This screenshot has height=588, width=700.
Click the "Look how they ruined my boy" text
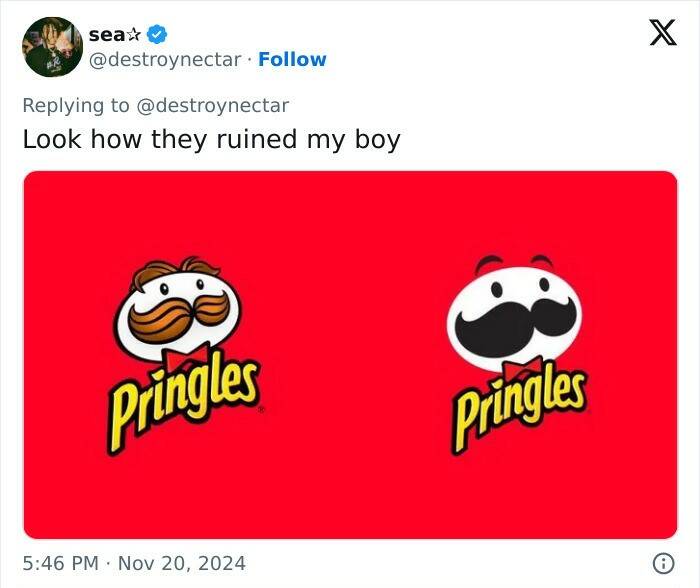click(211, 139)
